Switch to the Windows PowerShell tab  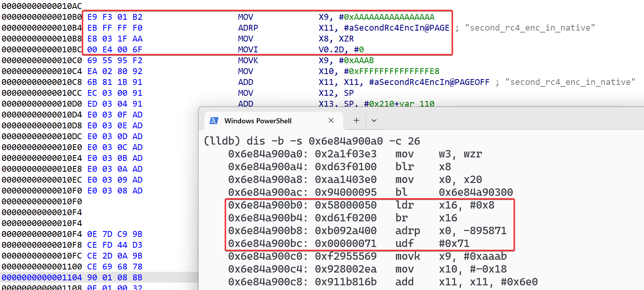pos(258,121)
